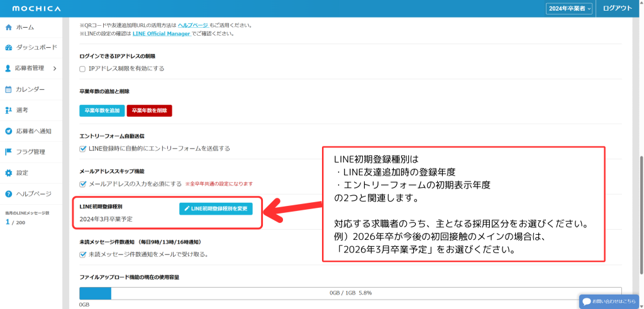This screenshot has height=309, width=644.
Task: Click the applicant management person icon
Action: coord(8,68)
